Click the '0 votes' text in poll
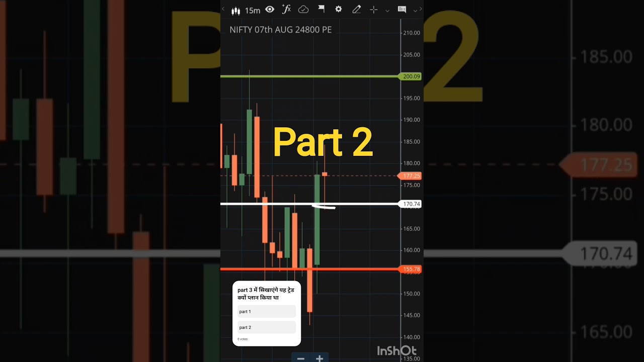Screen dimensions: 644x362 [x=244, y=339]
